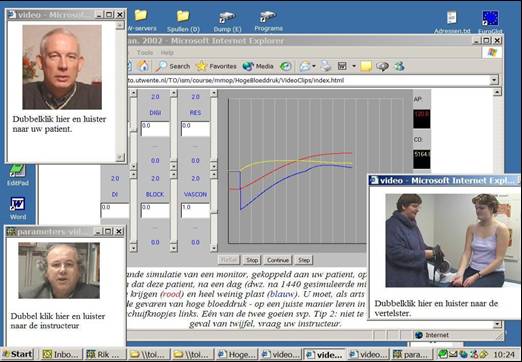This screenshot has height=362, width=522.
Task: Open the Search tool in toolbar
Action: (x=173, y=66)
